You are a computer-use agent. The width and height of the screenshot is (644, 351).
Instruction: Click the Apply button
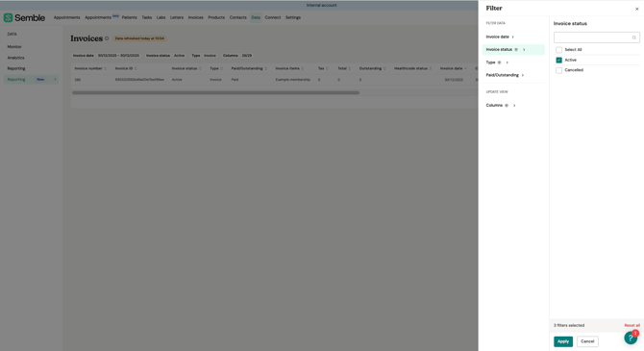point(562,341)
